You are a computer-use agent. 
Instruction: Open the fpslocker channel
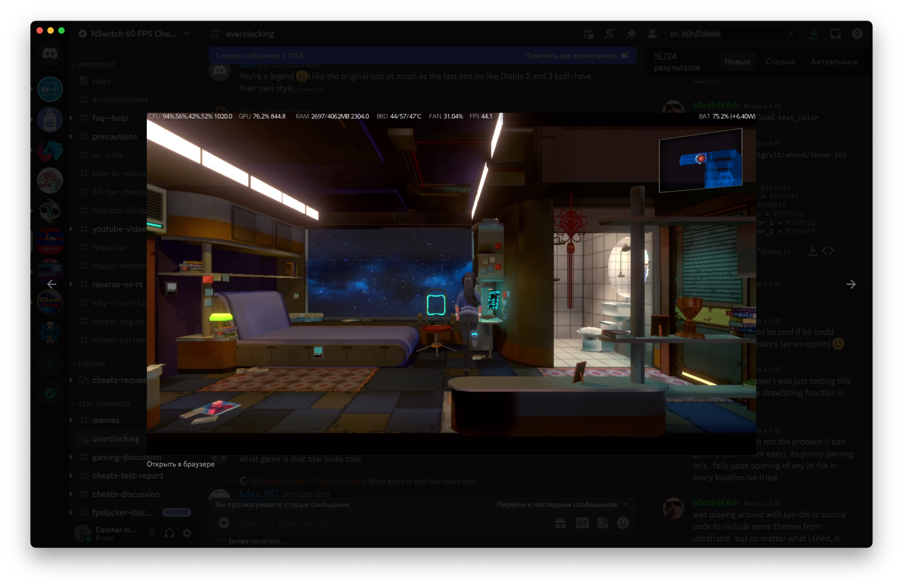110,247
